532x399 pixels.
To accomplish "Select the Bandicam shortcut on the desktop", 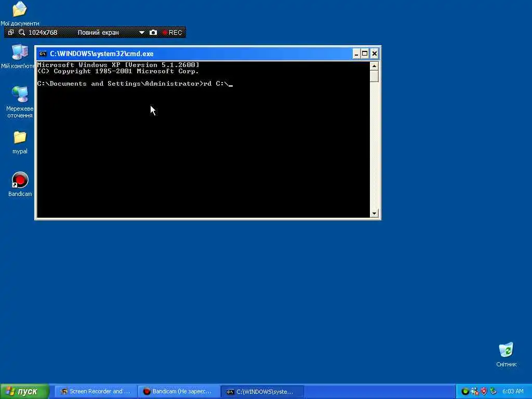I will pyautogui.click(x=20, y=184).
